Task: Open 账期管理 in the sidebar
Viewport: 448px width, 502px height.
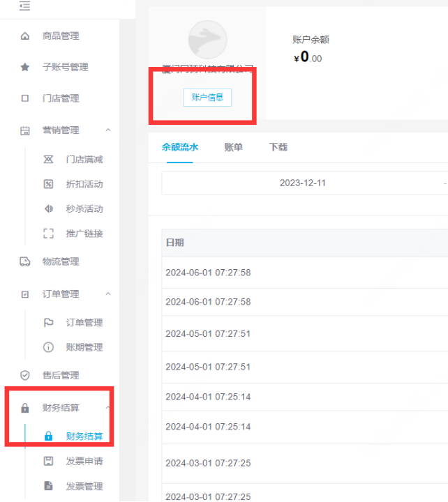Action: (84, 347)
